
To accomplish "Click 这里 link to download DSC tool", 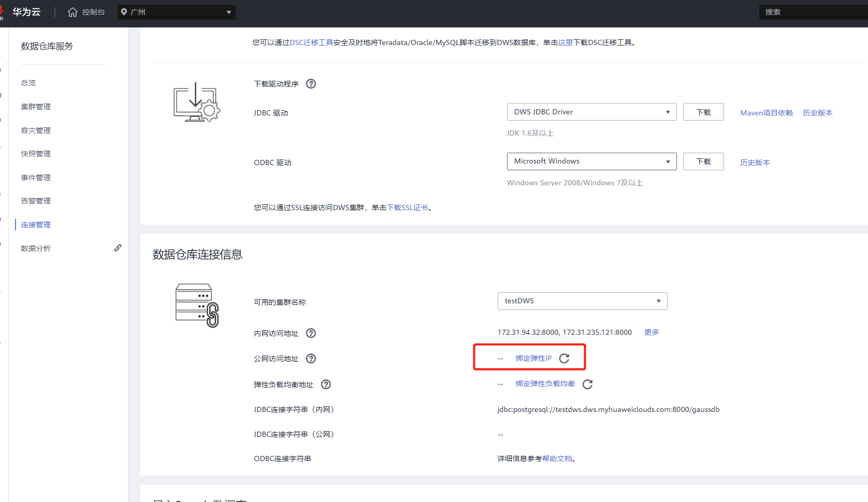I will (566, 42).
